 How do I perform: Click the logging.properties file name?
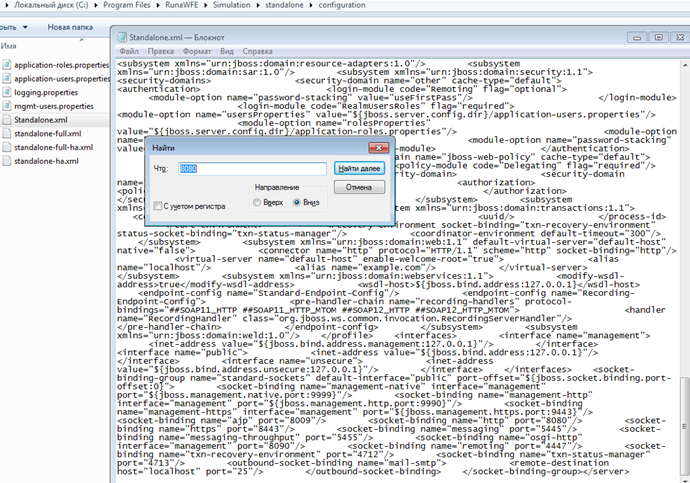tap(46, 92)
